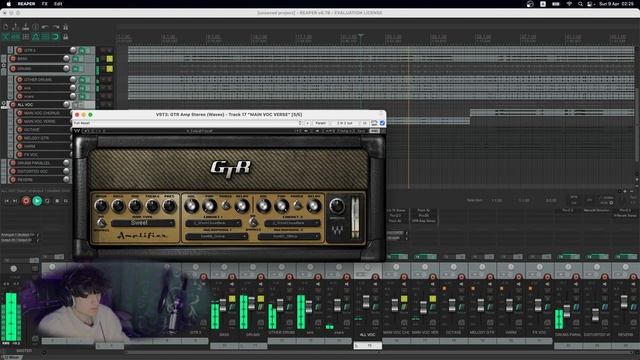This screenshot has height=360, width=640.
Task: Click the GTR amp Presence knob
Action: (169, 206)
